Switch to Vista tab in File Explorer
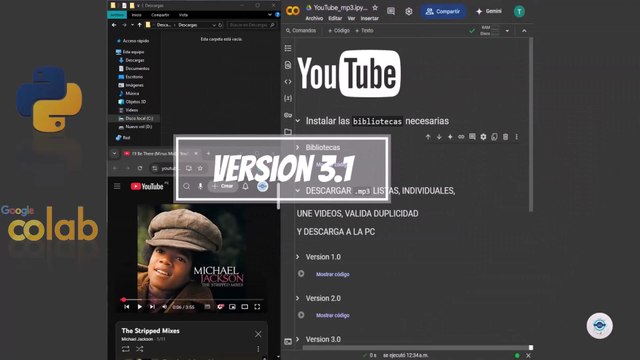Screen dimensions: 640x360 (x=183, y=15)
